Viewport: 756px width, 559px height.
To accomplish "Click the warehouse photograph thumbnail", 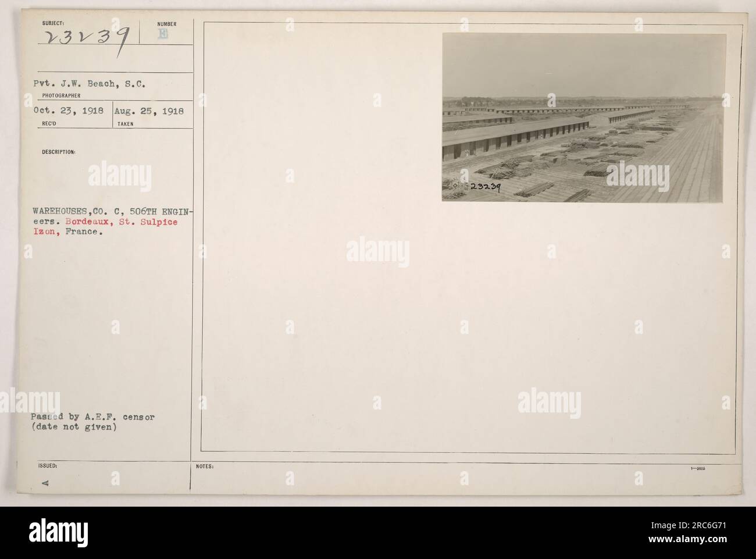I will tap(584, 118).
